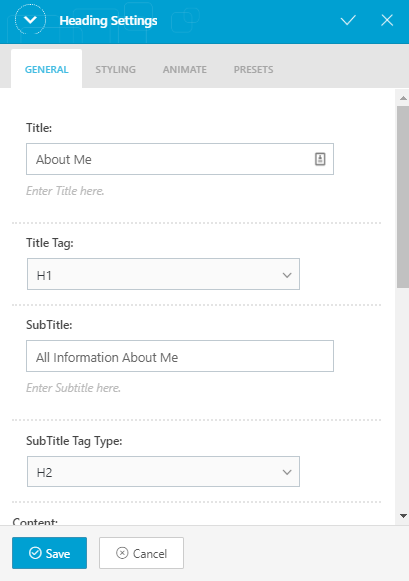The height and width of the screenshot is (581, 409).
Task: Apply settings with the header checkmark icon
Action: point(348,20)
